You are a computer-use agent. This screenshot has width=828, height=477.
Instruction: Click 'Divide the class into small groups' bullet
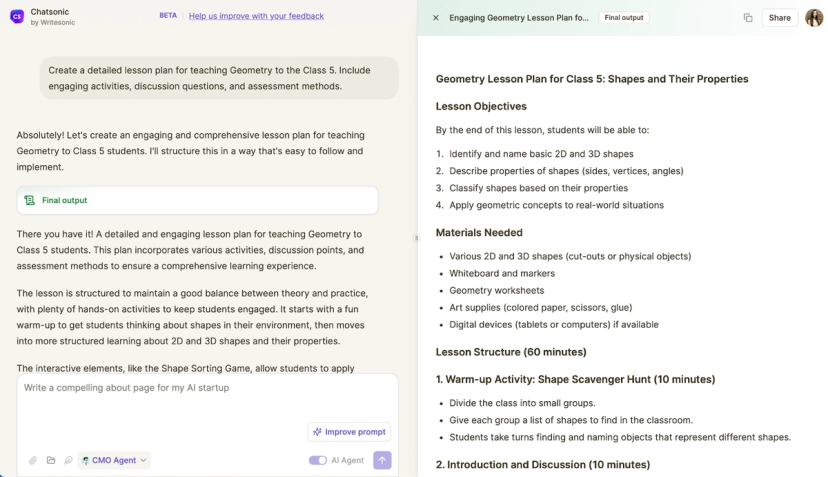[x=522, y=403]
